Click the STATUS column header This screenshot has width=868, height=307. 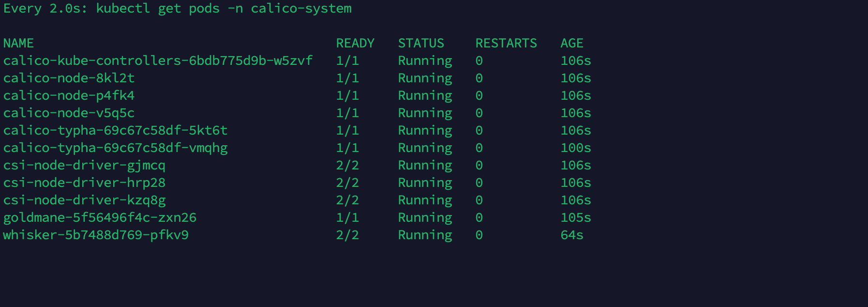[x=421, y=43]
